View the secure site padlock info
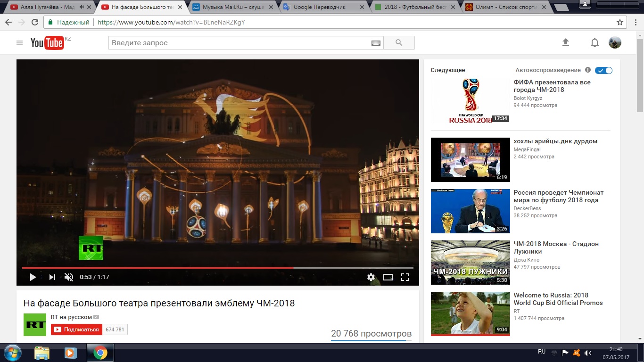 [x=50, y=22]
